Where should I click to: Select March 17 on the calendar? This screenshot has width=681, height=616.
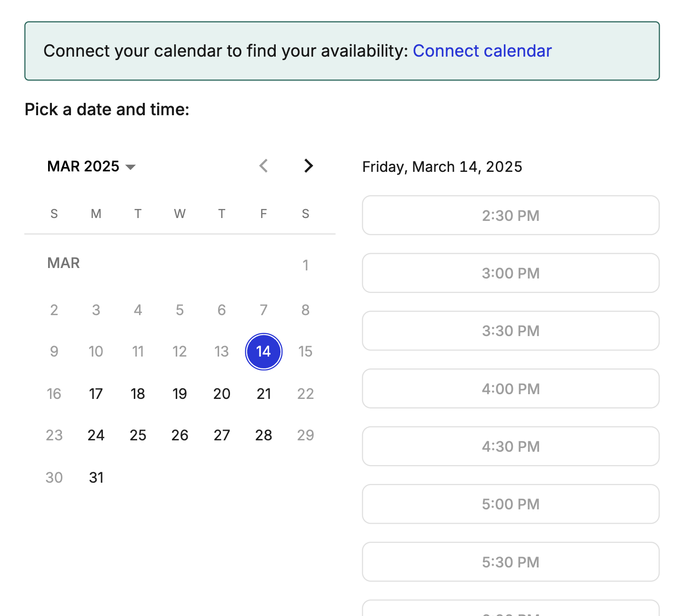(96, 394)
